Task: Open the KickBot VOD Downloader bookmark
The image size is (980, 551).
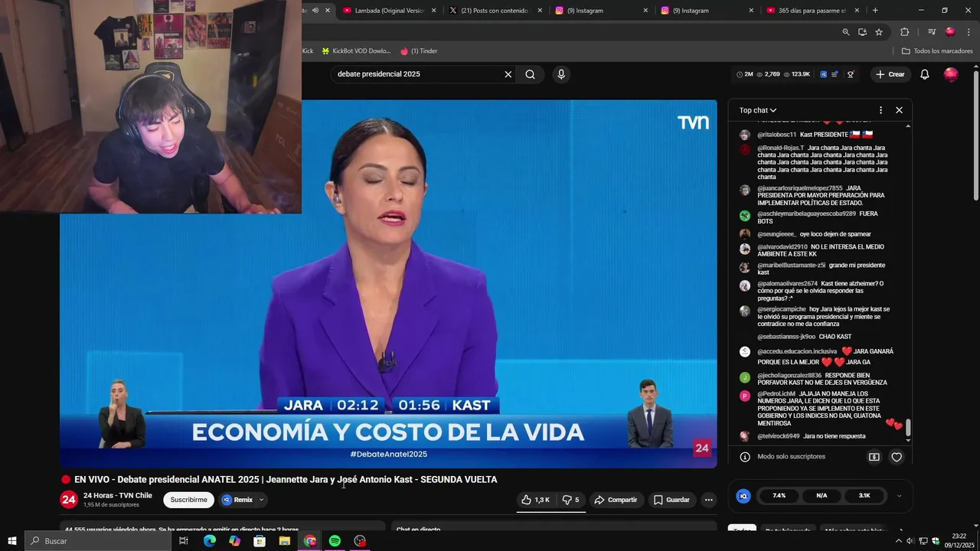Action: coord(356,51)
